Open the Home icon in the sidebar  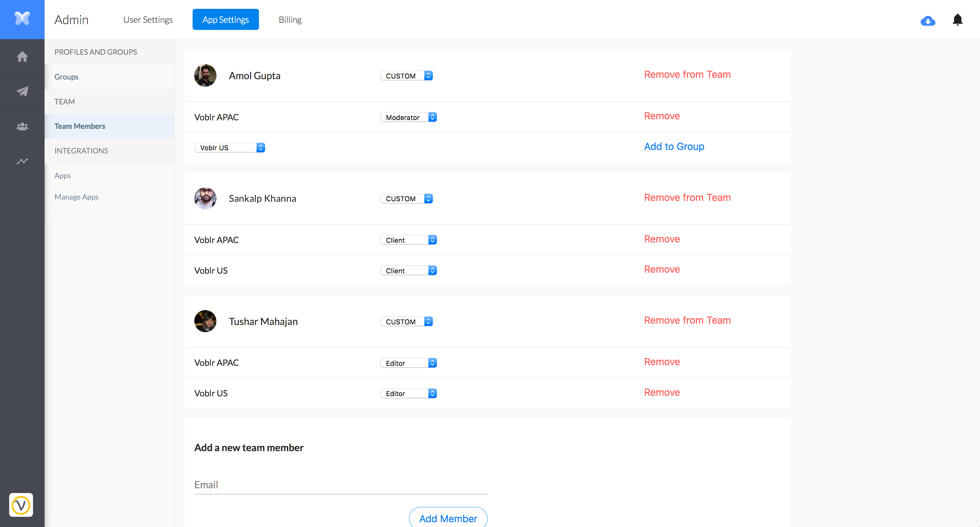[x=22, y=57]
